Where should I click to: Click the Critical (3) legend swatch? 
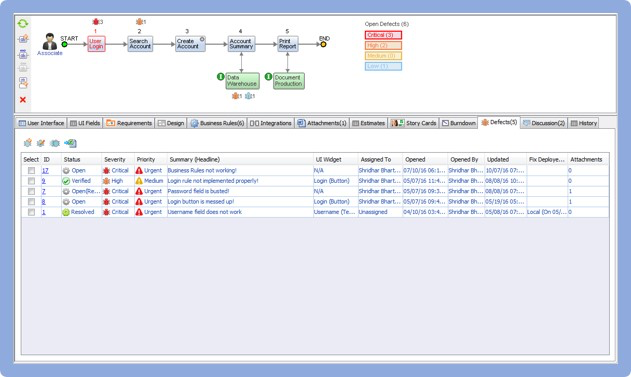click(x=383, y=35)
